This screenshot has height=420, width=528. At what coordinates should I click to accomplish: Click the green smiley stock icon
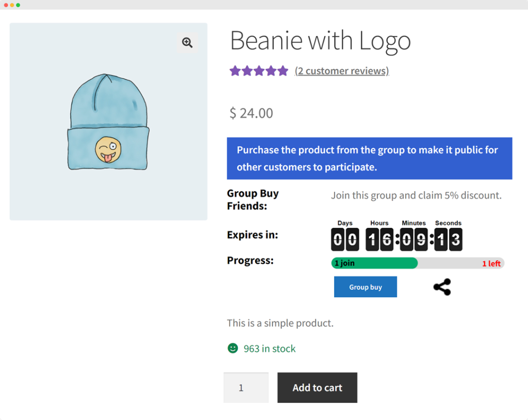tap(233, 348)
